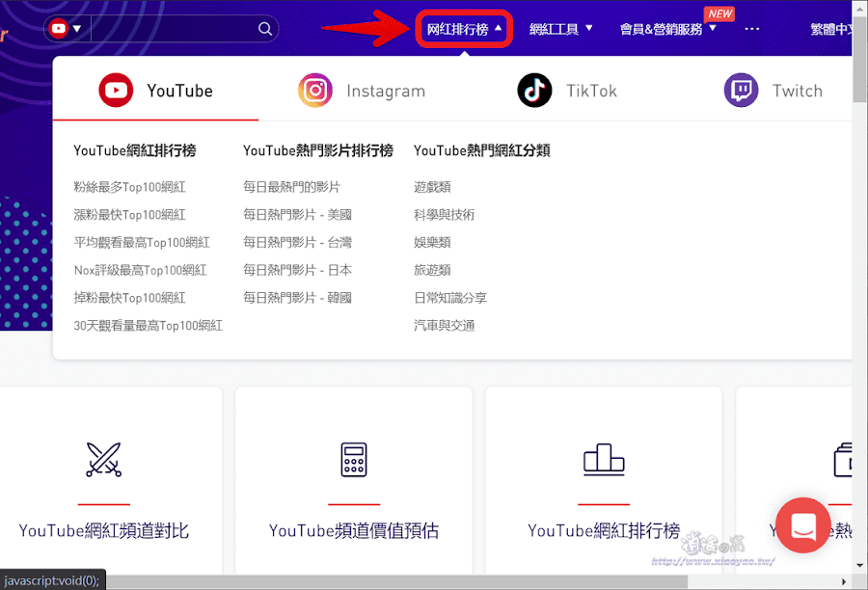The image size is (868, 590).
Task: Select the 汽車與交通 category
Action: tap(444, 326)
